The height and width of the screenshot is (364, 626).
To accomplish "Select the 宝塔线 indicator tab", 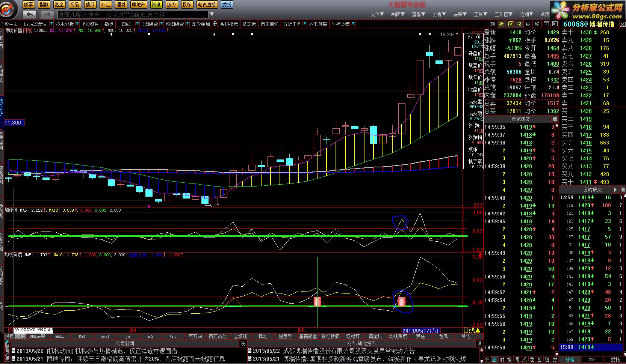I will (240, 336).
